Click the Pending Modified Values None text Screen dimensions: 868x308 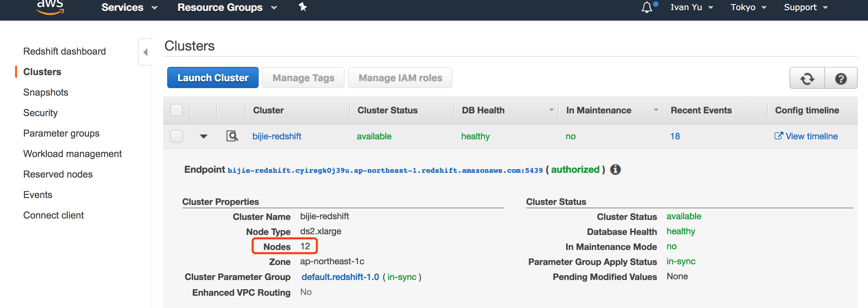click(x=677, y=276)
